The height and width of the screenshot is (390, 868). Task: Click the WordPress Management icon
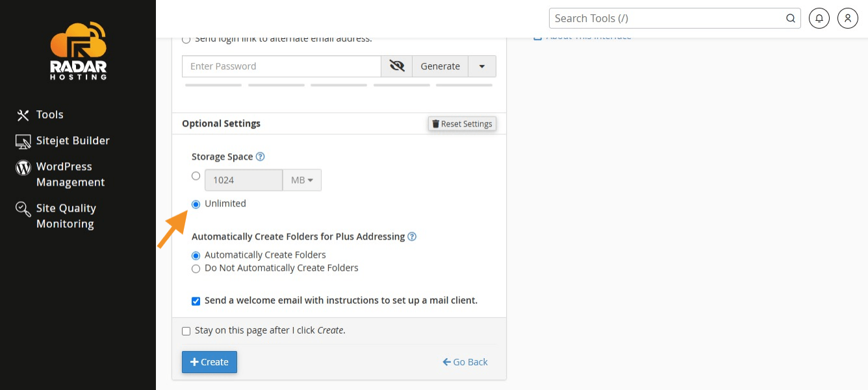tap(23, 167)
